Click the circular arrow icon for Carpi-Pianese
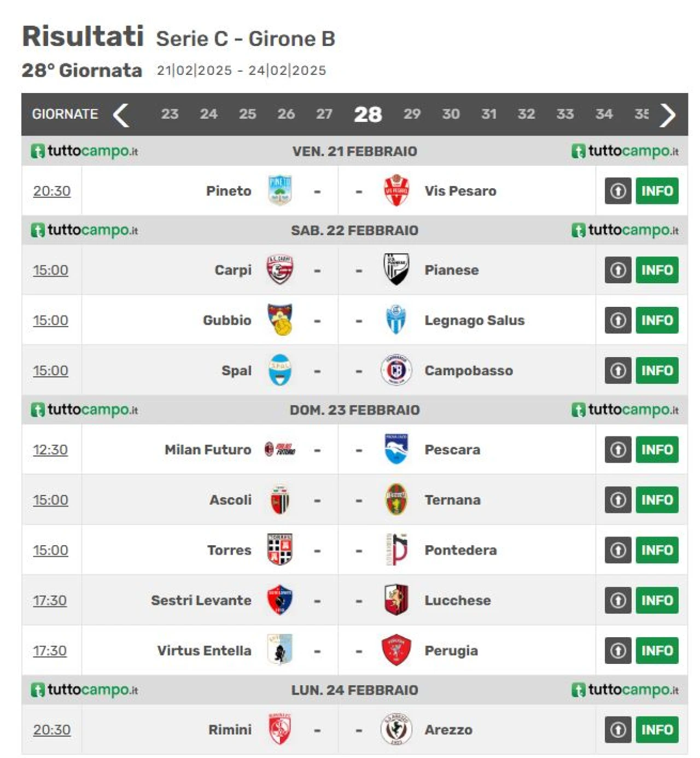Screen dimensions: 700x758 coord(618,270)
